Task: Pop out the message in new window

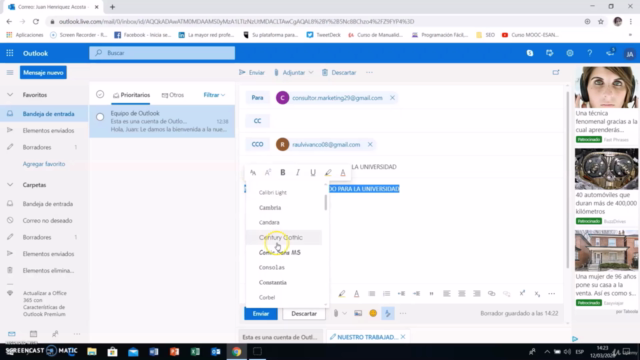Action: point(556,72)
